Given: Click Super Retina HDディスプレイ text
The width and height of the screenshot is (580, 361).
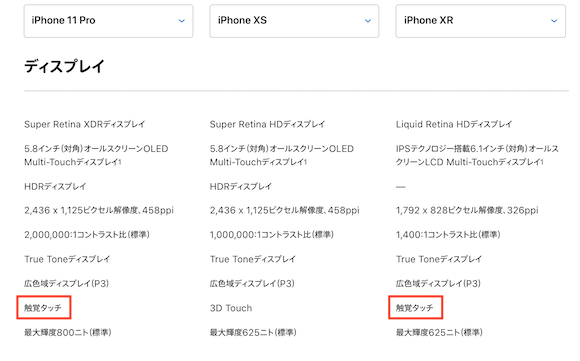Looking at the screenshot, I should click(267, 124).
